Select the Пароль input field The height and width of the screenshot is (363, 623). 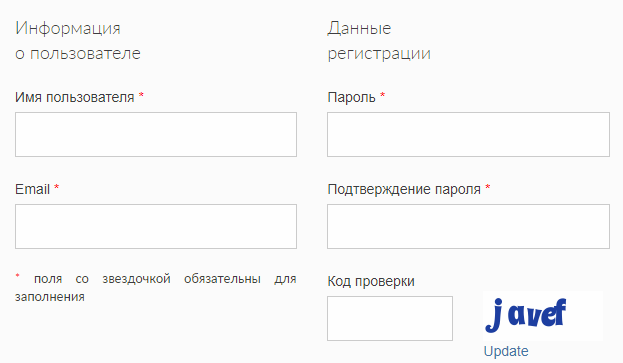(468, 134)
